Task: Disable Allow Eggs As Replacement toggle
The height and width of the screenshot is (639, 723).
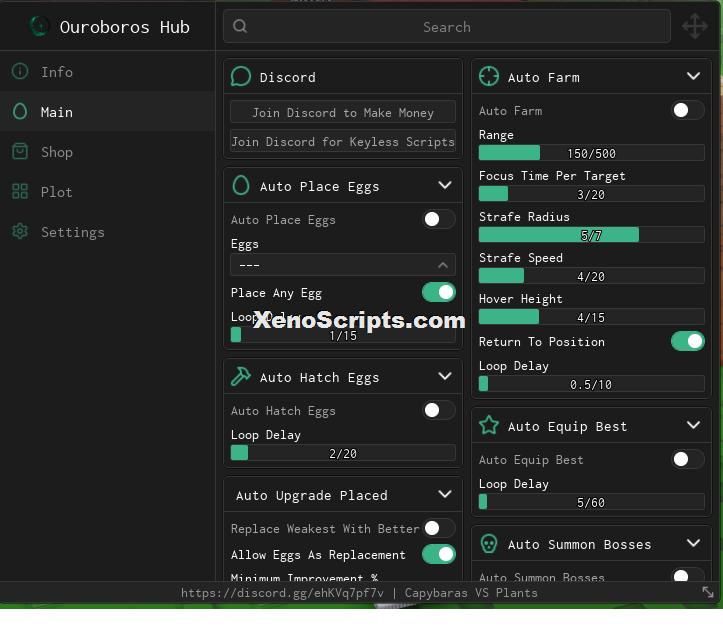Action: (x=439, y=555)
